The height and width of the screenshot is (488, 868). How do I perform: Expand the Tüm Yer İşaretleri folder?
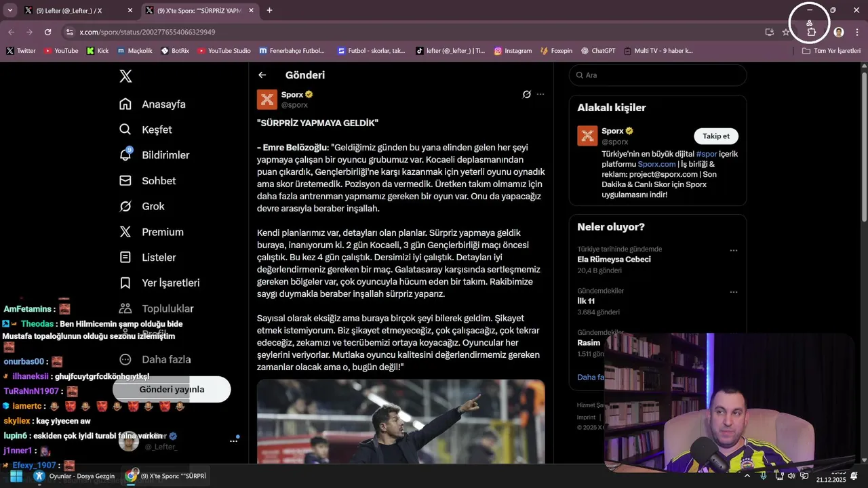click(831, 51)
